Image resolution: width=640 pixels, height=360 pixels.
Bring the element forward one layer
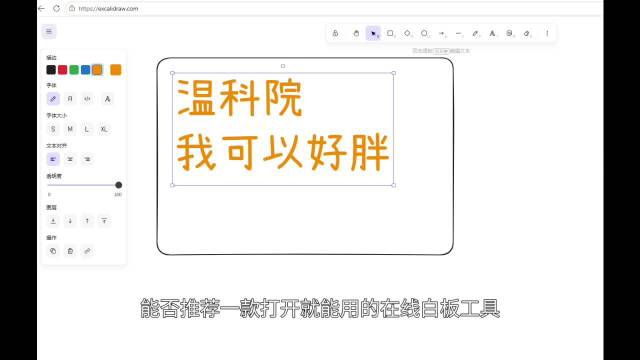(x=87, y=221)
